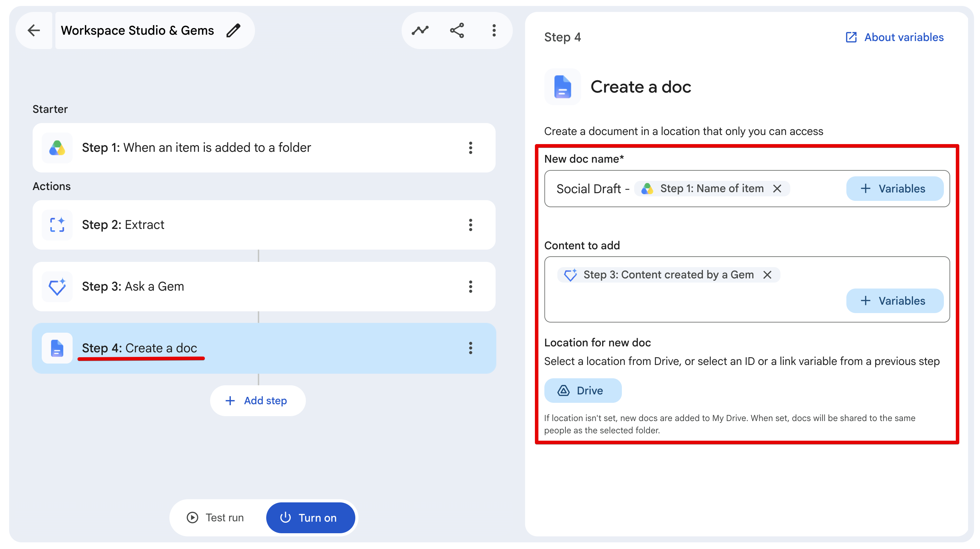This screenshot has width=980, height=549.
Task: Choose a Drive location for doc
Action: tap(583, 391)
